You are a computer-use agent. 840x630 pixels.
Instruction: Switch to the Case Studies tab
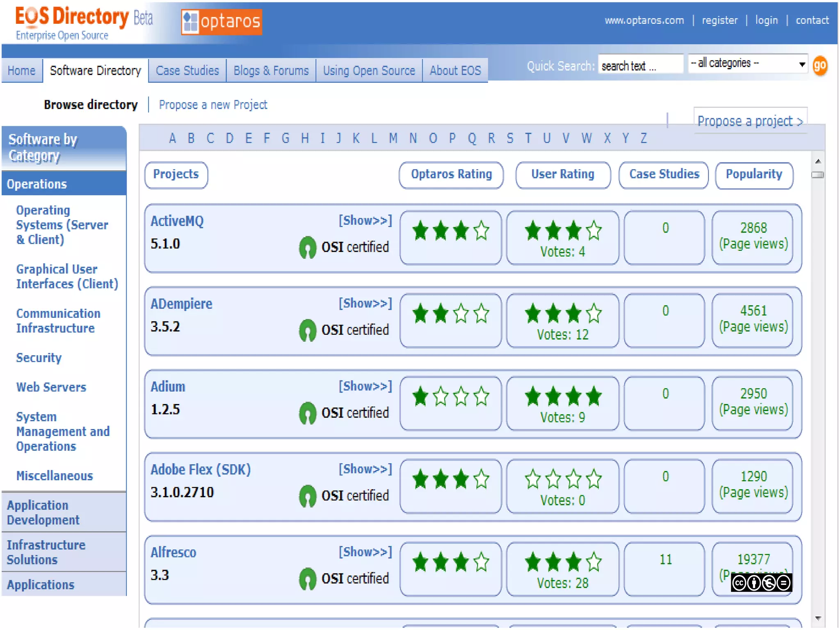pyautogui.click(x=187, y=71)
